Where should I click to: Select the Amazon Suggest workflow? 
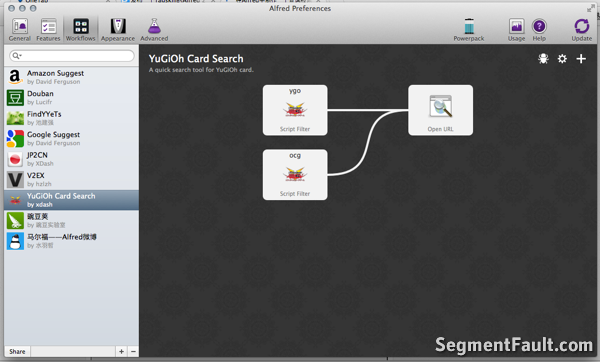[x=72, y=77]
